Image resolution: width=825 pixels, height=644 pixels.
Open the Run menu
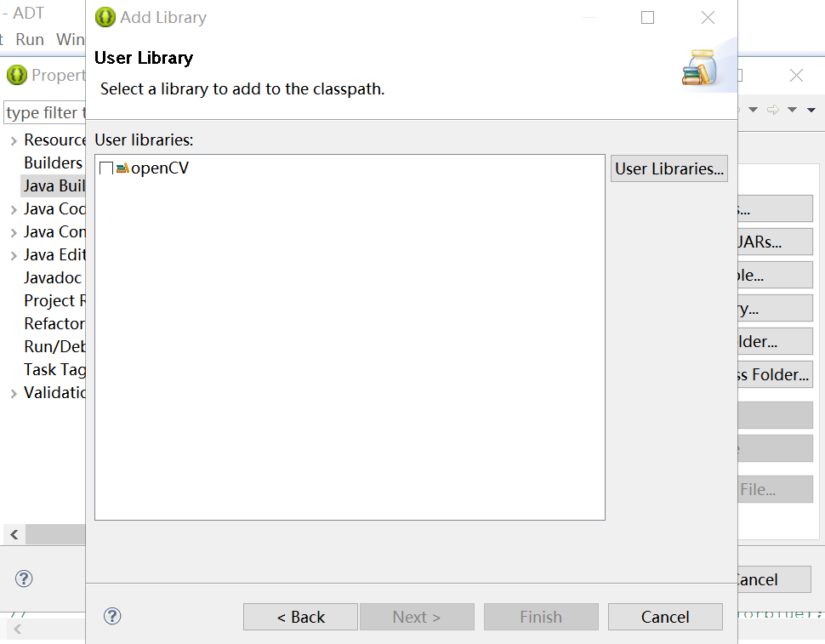pos(30,39)
